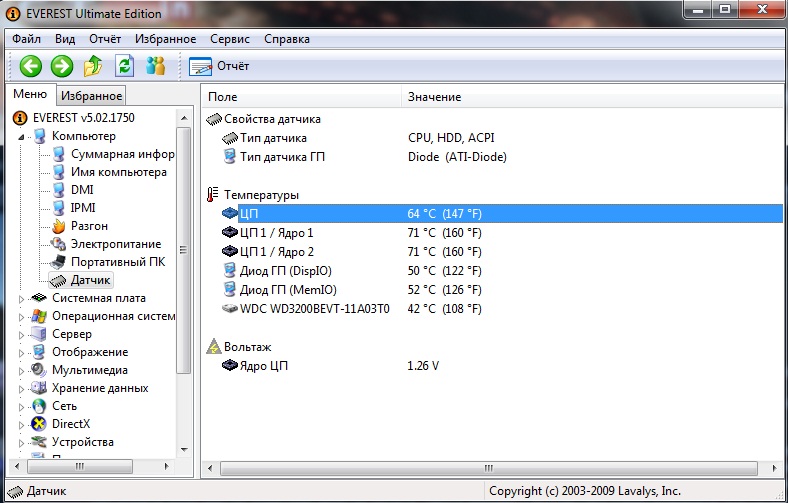Click the Поле column header
Screen dimensions: 788x503
(x=302, y=96)
